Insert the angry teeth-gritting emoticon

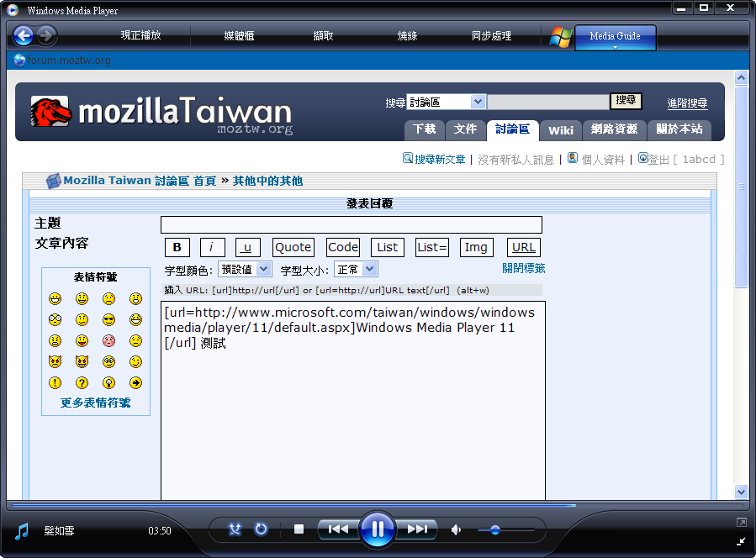pyautogui.click(x=55, y=340)
